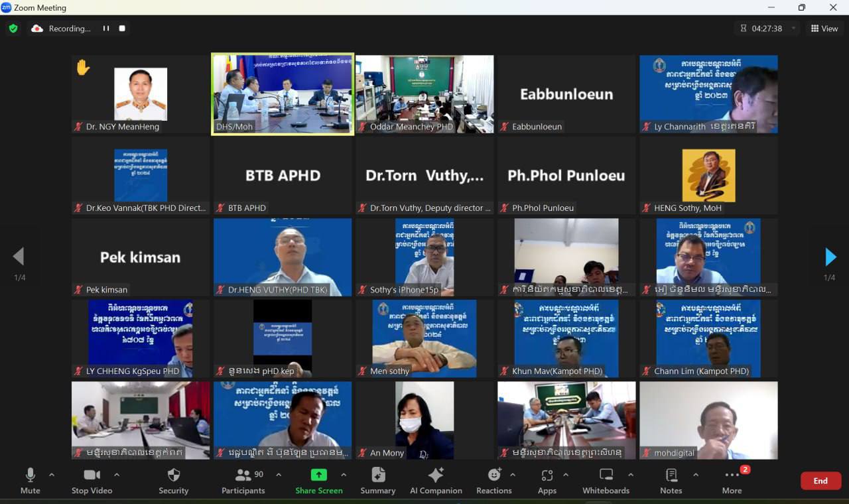
Task: Select Chann Lim (Kampot PHD) tile
Action: point(708,339)
